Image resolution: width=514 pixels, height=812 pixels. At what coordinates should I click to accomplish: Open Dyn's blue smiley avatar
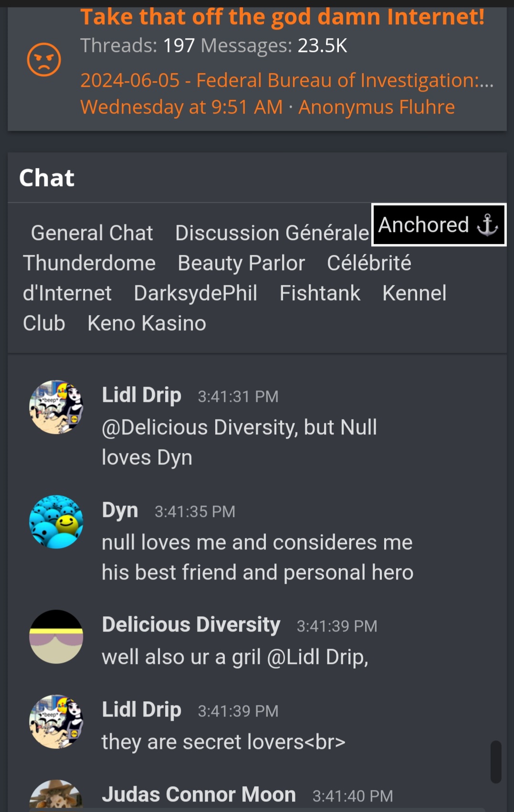coord(56,522)
